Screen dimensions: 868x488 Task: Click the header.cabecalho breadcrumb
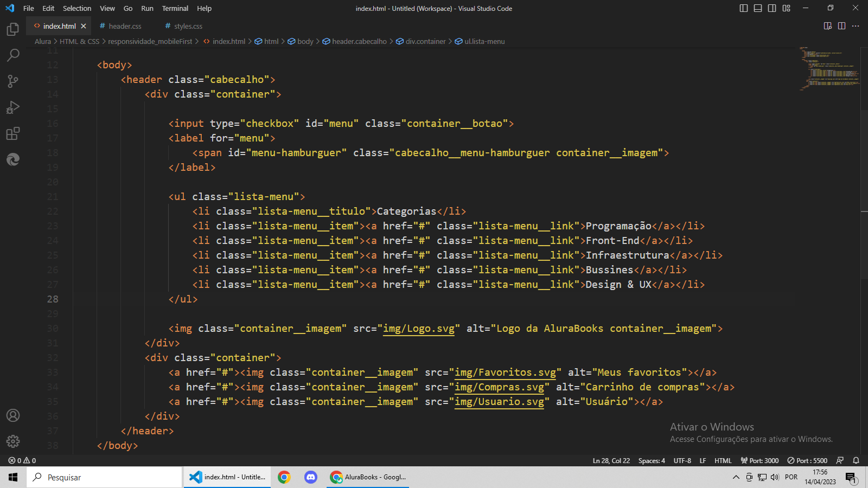point(355,41)
